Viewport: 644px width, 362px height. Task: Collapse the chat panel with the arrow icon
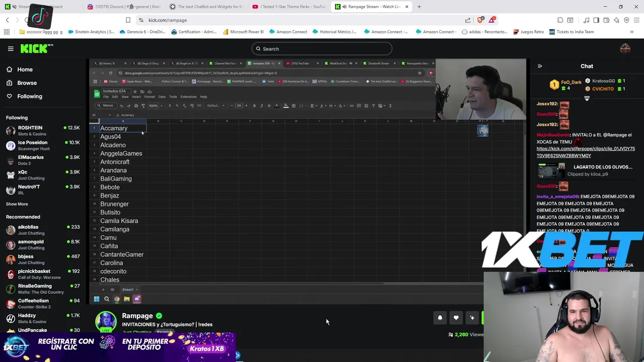540,66
